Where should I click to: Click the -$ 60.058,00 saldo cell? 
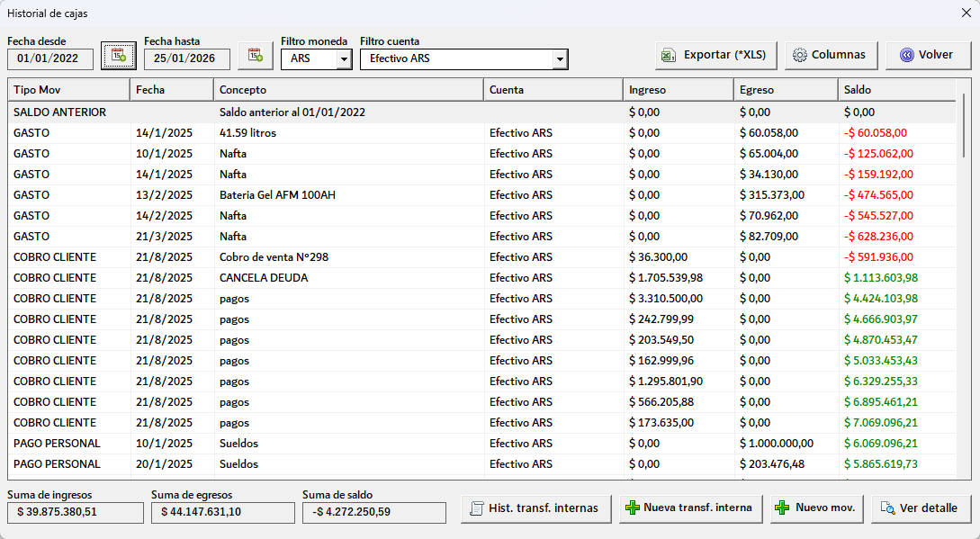[897, 132]
